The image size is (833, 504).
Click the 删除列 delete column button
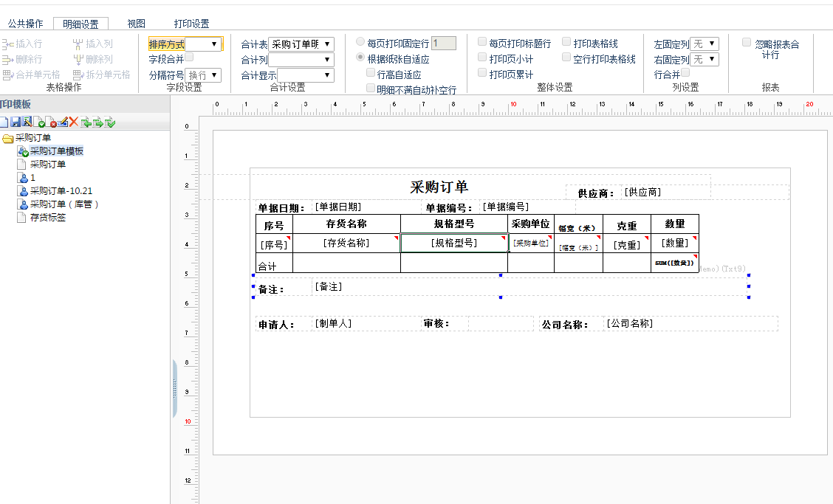click(93, 60)
